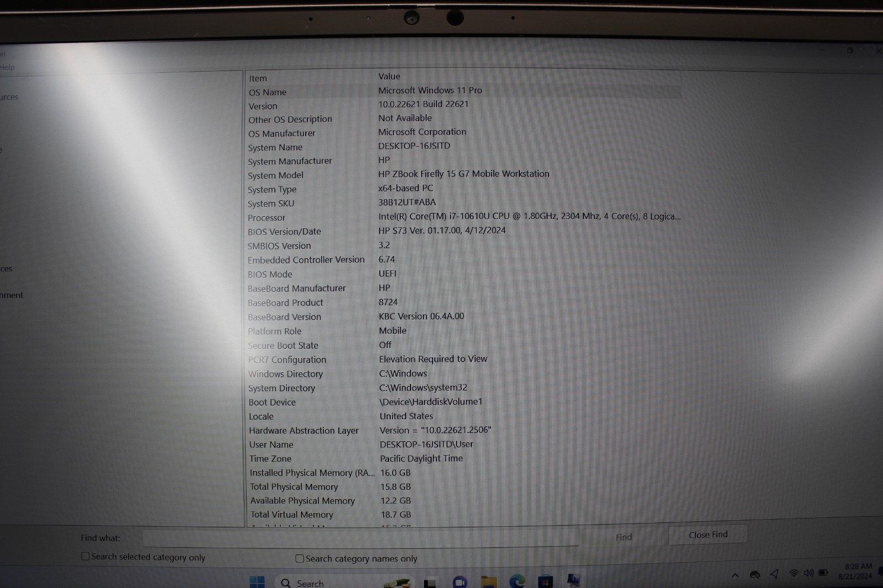
Task: Select the Installed Physical Memory row
Action: (464, 473)
